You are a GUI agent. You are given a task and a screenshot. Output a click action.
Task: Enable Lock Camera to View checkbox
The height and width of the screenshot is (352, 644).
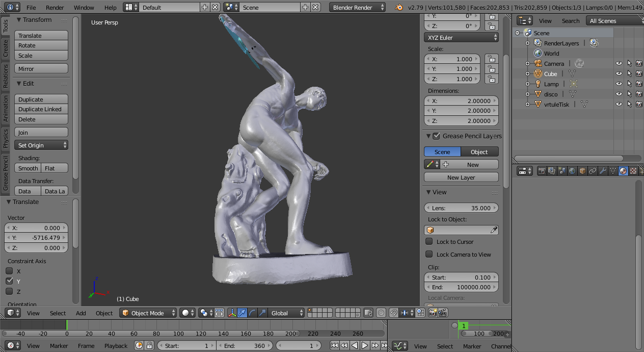point(429,254)
